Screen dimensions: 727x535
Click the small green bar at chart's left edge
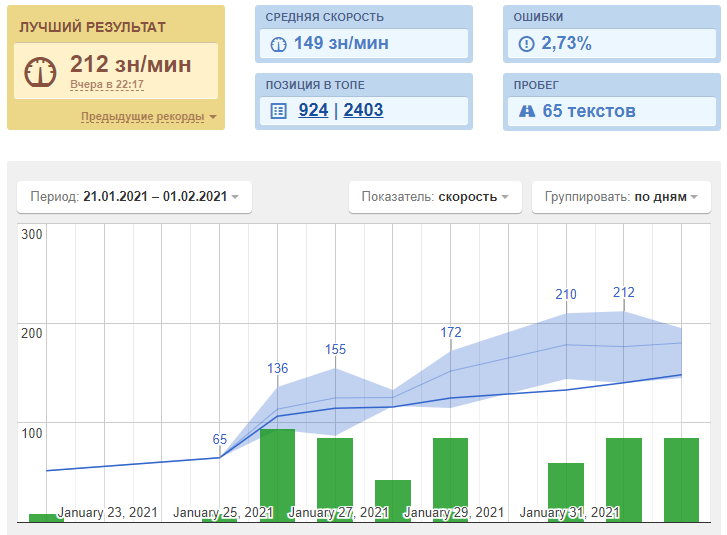click(46, 518)
